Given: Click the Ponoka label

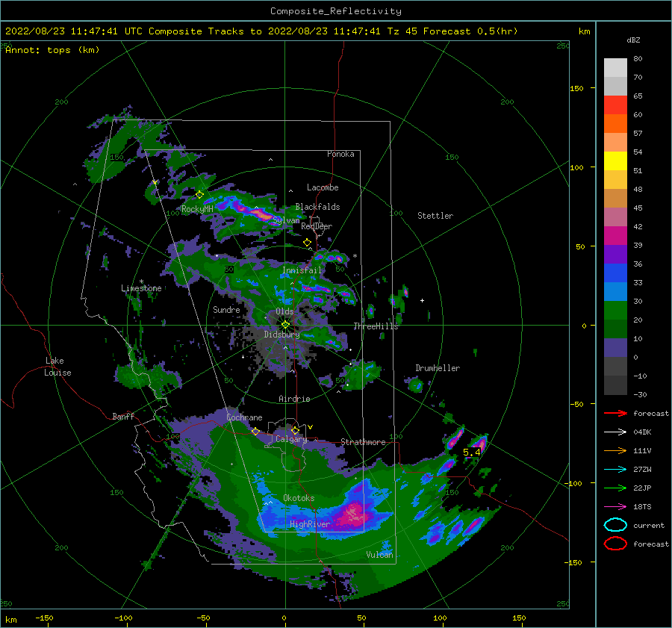Looking at the screenshot, I should [340, 154].
